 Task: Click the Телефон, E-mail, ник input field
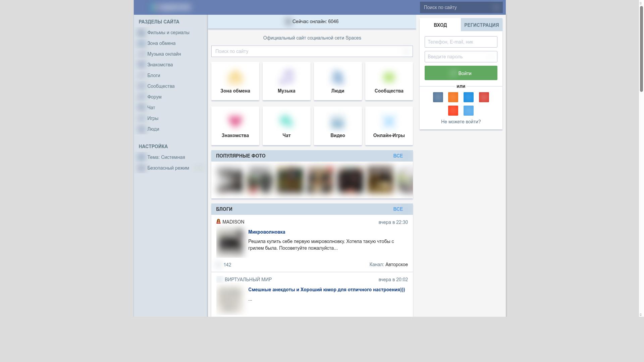click(461, 42)
